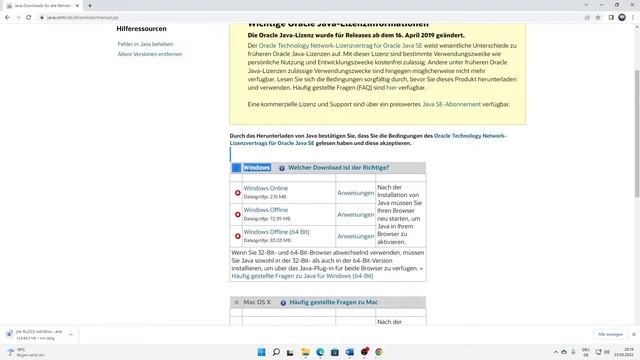
Task: Click the browser forward arrow
Action: click(18, 18)
